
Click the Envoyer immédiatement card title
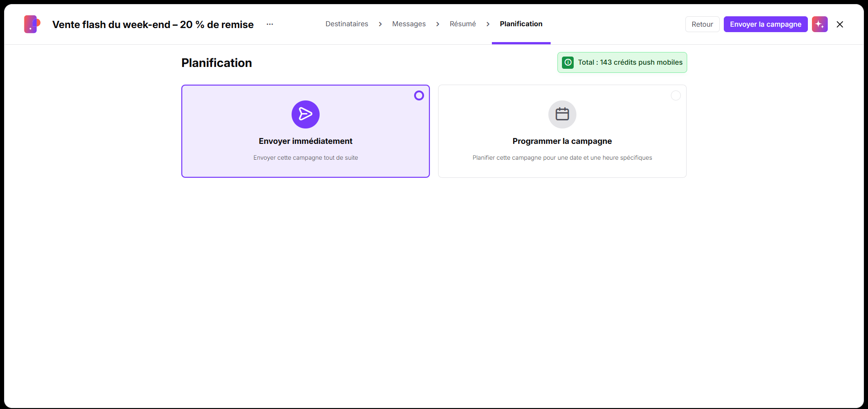(306, 141)
